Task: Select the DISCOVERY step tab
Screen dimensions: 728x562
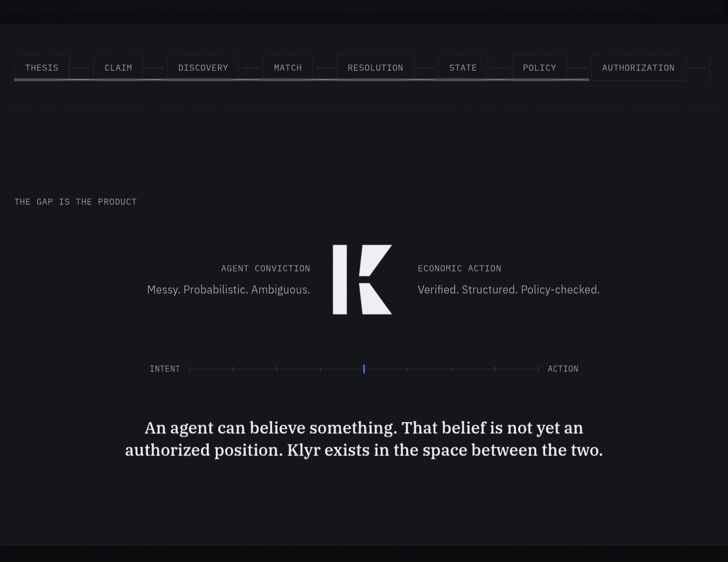Action: click(203, 67)
